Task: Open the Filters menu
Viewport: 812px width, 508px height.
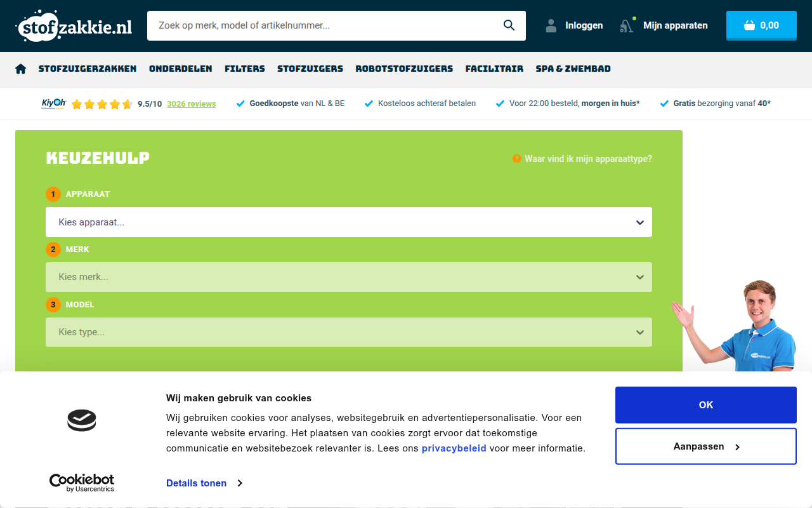Action: [x=245, y=69]
